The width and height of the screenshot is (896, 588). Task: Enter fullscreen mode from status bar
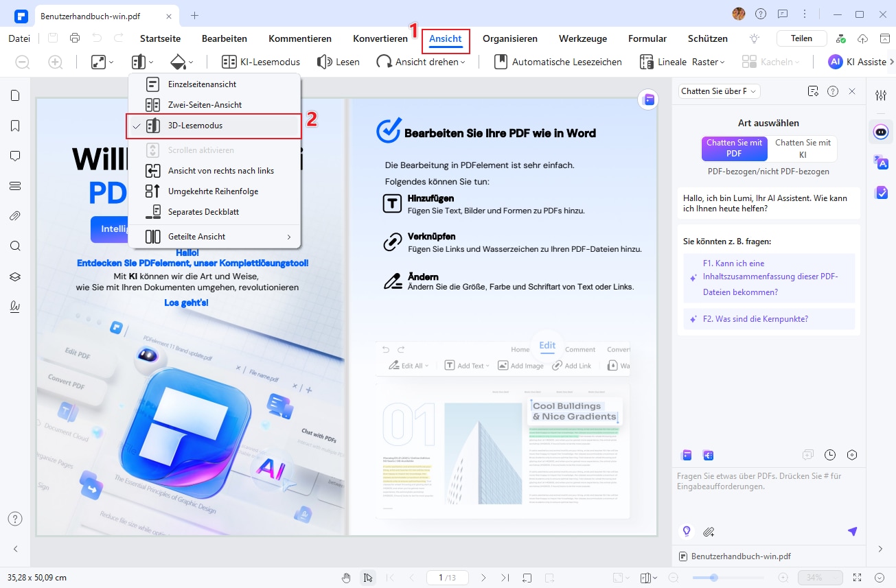point(857,578)
